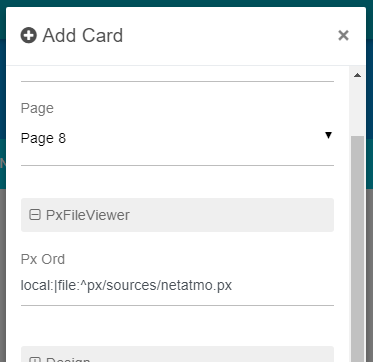
Task: Click the scrollbar up arrow
Action: [357, 75]
